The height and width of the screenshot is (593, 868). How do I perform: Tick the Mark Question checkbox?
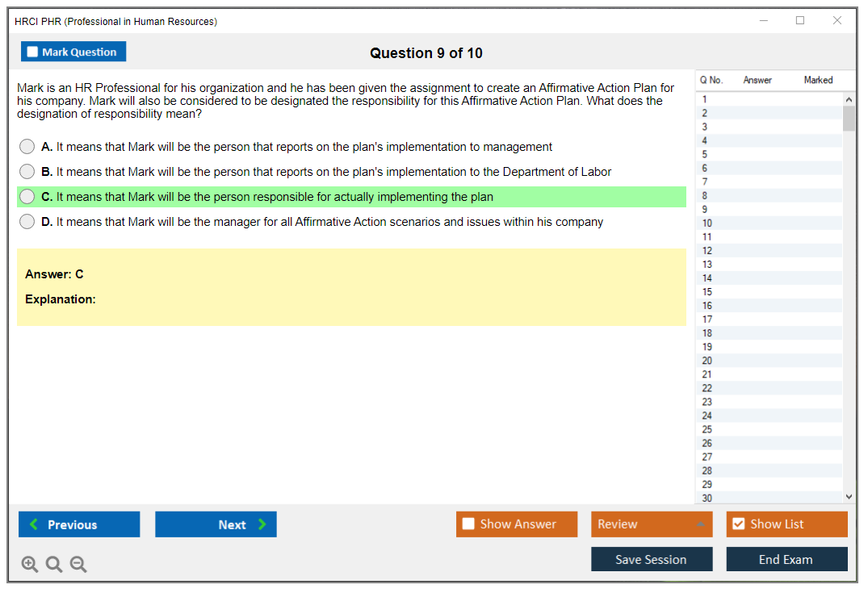(33, 52)
